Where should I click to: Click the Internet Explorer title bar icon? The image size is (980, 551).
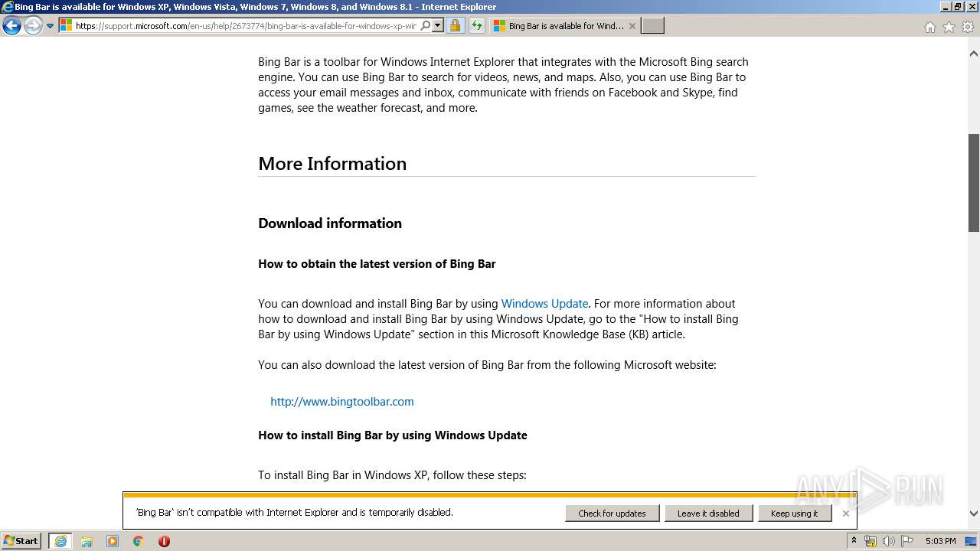point(8,7)
